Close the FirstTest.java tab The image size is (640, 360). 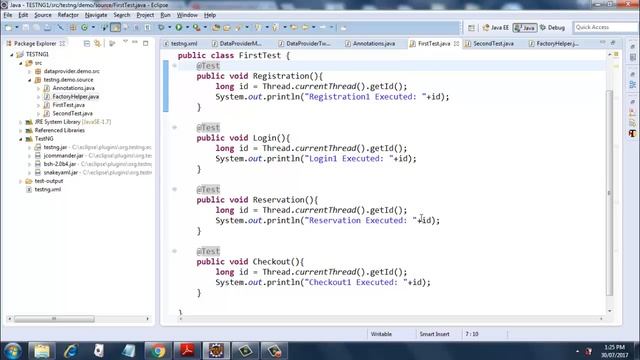(456, 43)
